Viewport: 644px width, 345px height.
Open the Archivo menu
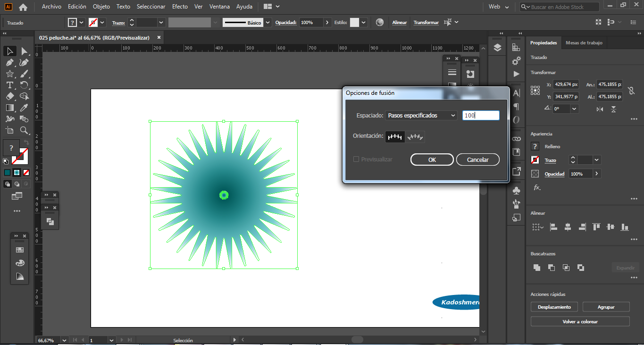click(51, 7)
